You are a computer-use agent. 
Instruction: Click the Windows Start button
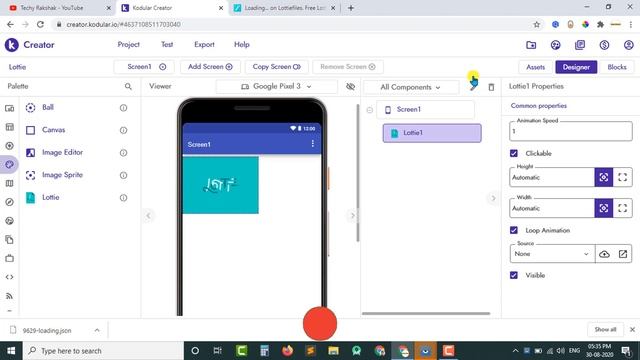click(11, 351)
